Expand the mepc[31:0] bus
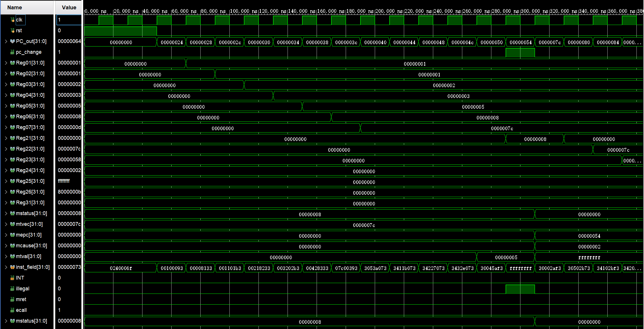Screen dimensions: 644x329 pyautogui.click(x=6, y=235)
